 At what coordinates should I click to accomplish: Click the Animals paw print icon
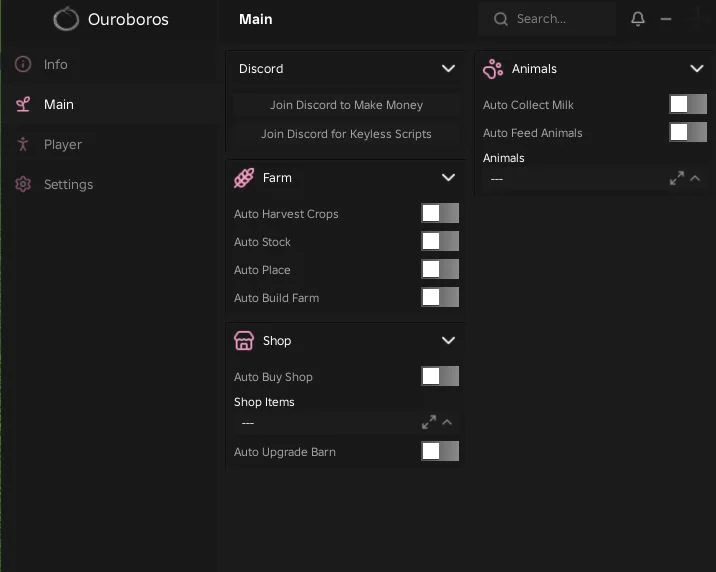click(493, 69)
